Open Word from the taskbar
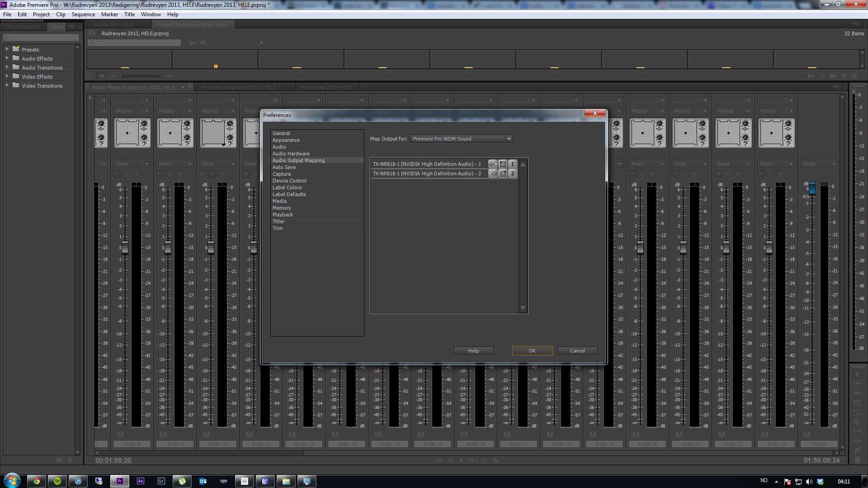 (x=245, y=481)
